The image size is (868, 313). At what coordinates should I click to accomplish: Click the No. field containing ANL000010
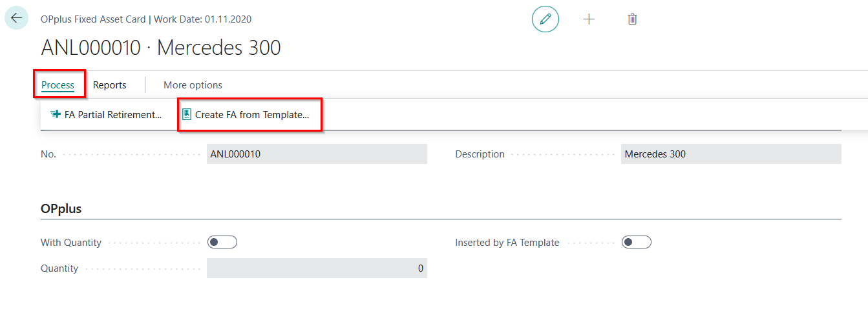tap(317, 154)
